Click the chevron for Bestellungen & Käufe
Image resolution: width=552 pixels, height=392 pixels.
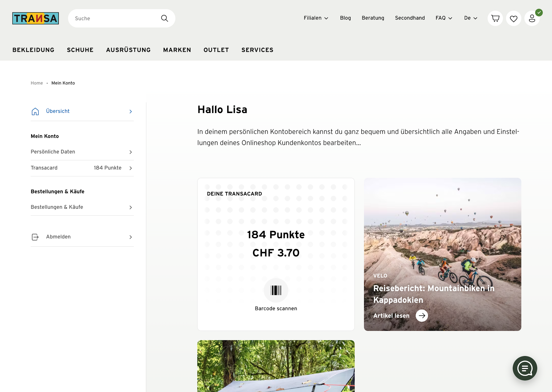pos(131,207)
